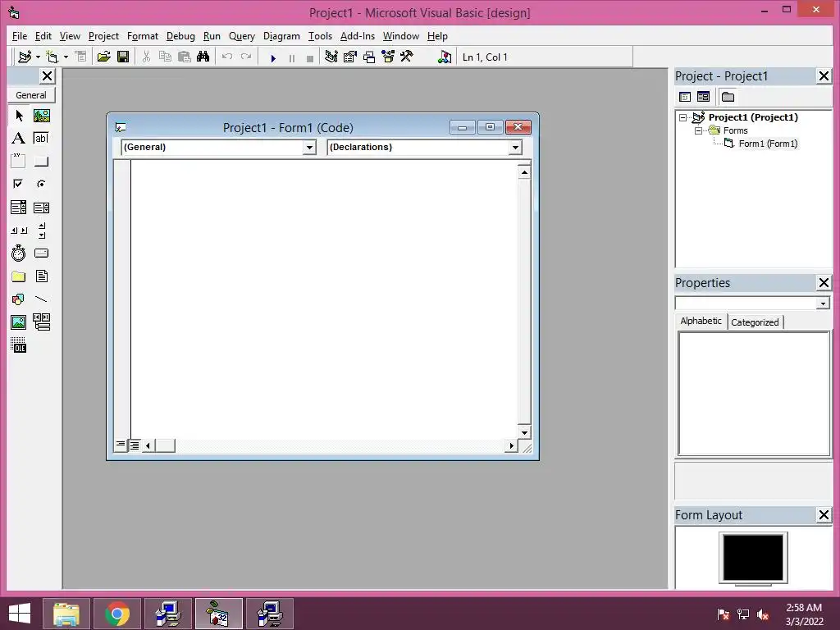
Task: Open the Properties object dropdown
Action: point(823,304)
